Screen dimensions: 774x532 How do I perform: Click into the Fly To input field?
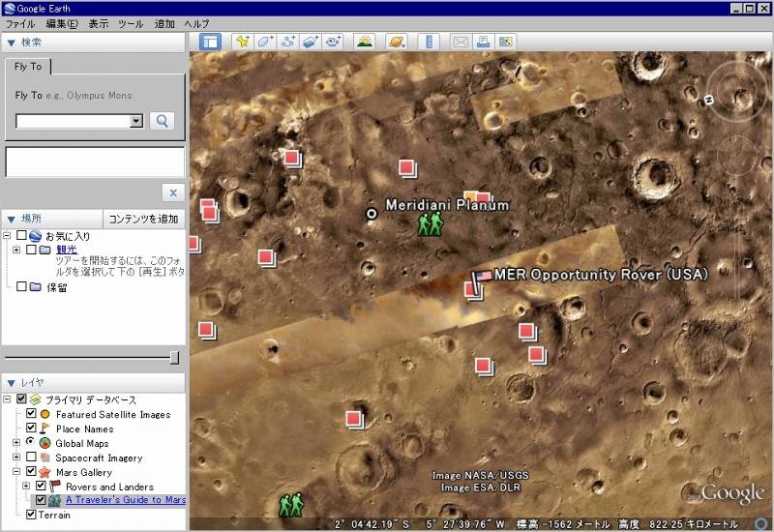[x=74, y=121]
